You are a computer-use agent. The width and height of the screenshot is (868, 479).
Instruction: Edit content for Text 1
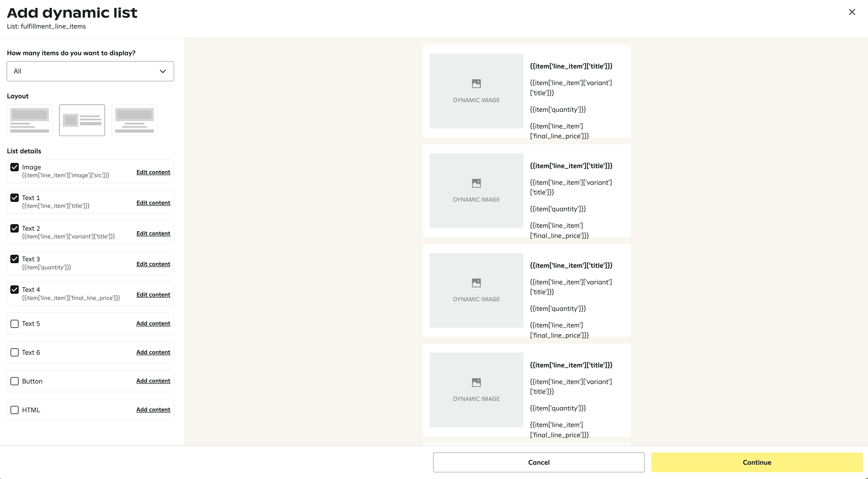click(x=153, y=203)
